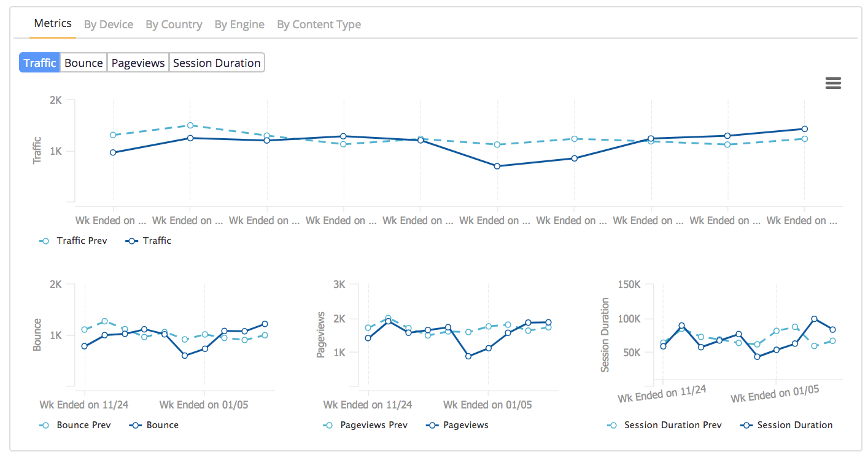Screen dimensions: 868x457
Task: Click the highest Traffic Prev data point
Action: click(190, 125)
